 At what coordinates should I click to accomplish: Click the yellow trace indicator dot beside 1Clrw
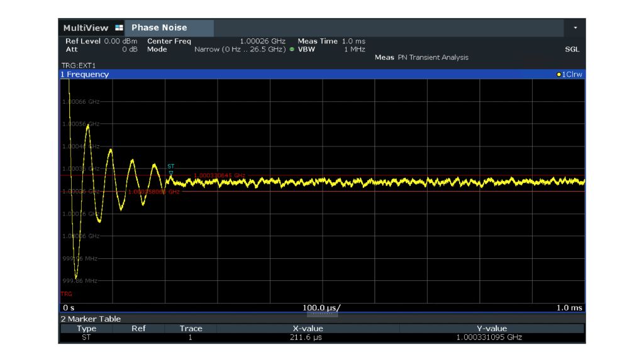pyautogui.click(x=559, y=74)
